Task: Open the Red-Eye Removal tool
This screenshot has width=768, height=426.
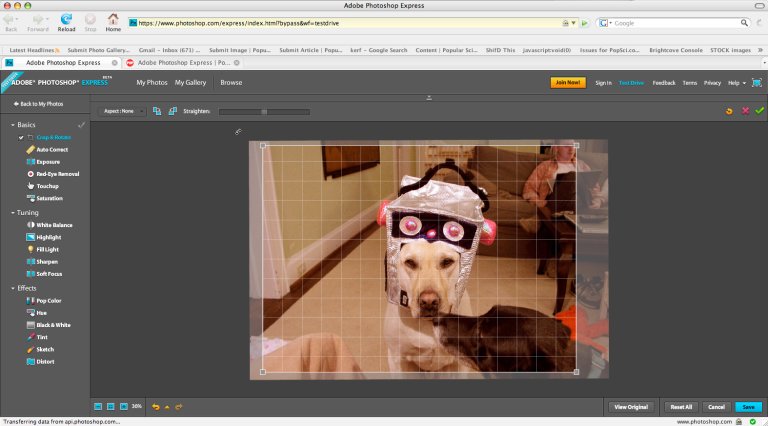Action: [x=56, y=173]
